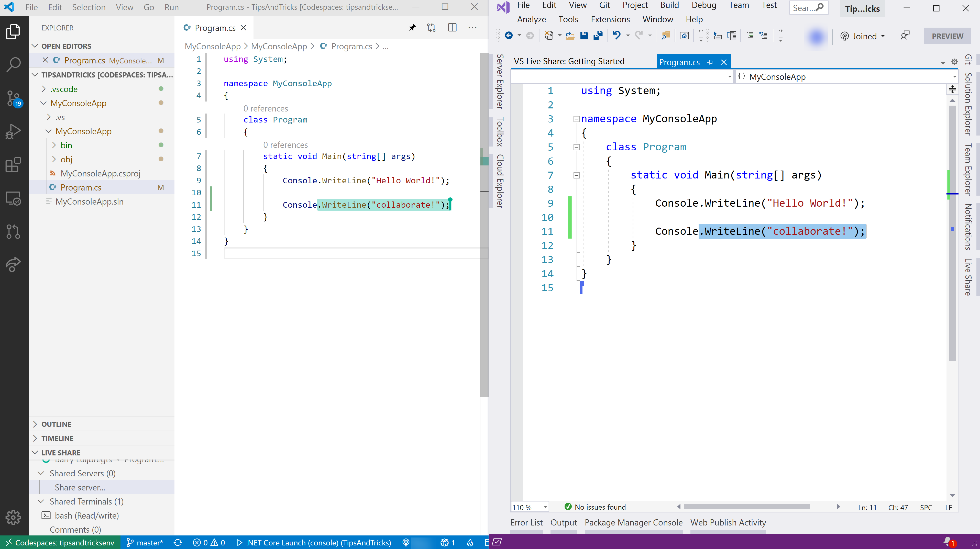Collapse Shared Terminals (1) node
This screenshot has height=549, width=980.
(41, 501)
